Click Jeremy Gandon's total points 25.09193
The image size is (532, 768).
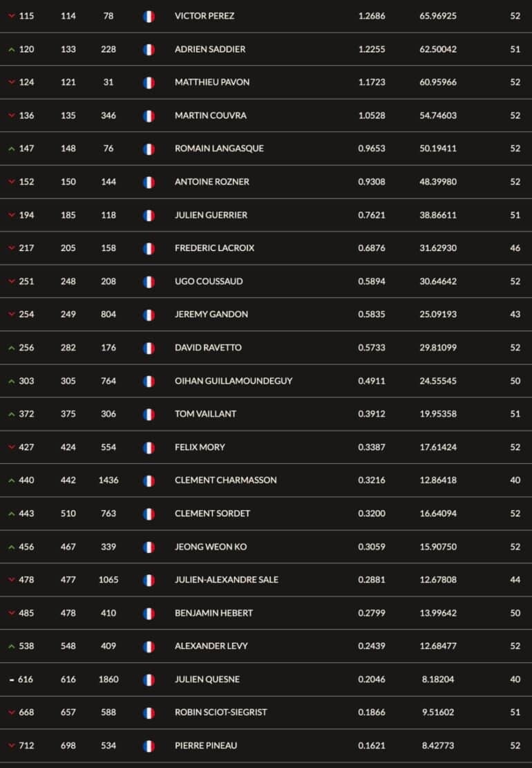[438, 315]
